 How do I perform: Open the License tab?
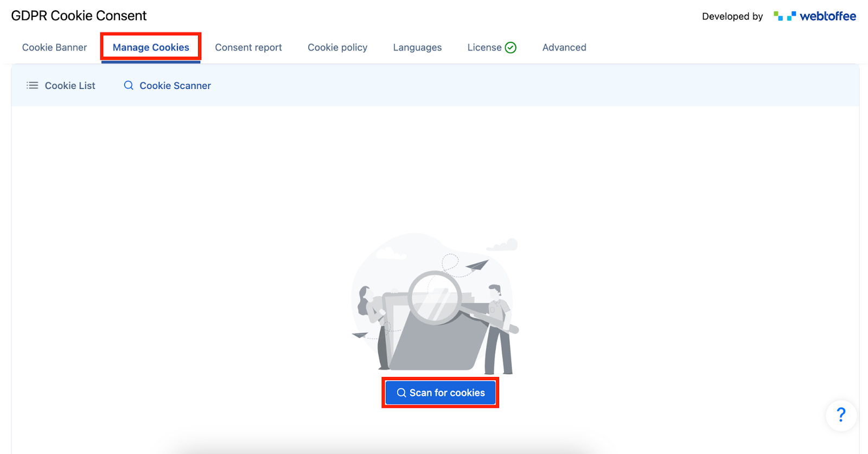click(492, 48)
